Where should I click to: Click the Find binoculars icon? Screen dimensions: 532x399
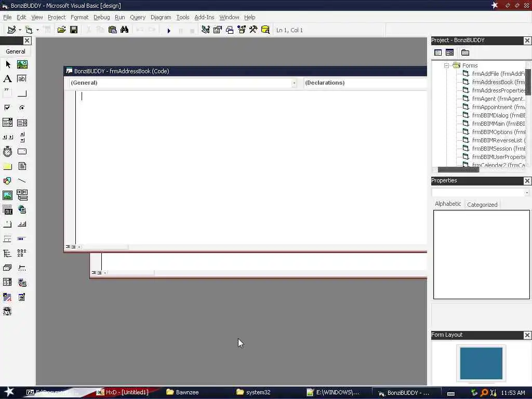pyautogui.click(x=125, y=30)
